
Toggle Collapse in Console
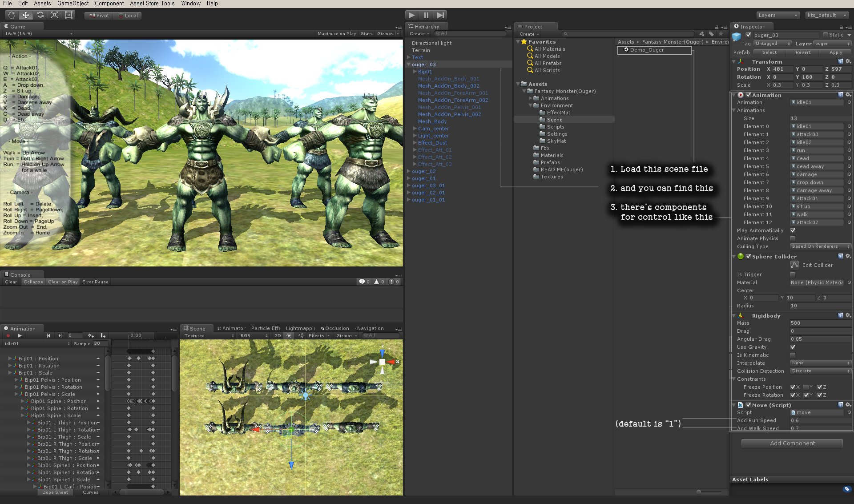33,282
